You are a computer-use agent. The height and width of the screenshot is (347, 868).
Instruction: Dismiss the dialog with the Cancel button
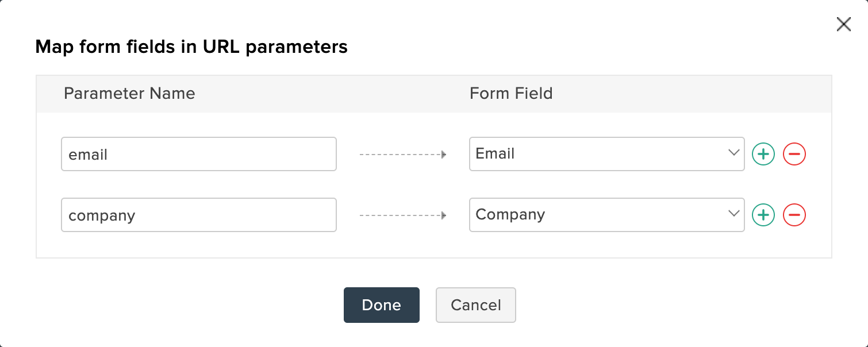click(476, 305)
